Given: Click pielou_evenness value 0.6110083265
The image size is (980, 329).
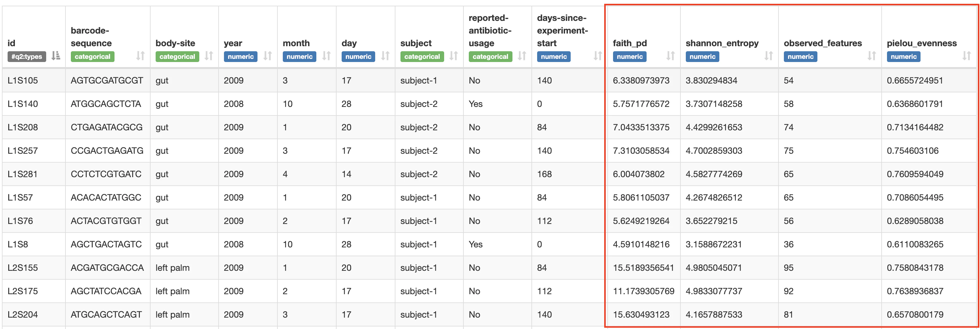Looking at the screenshot, I should click(915, 244).
